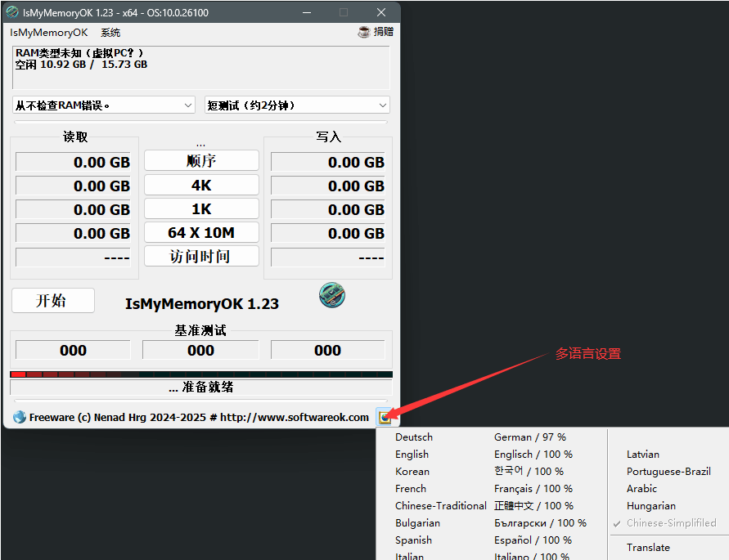Open the softwareok.com website link
729x560 pixels.
click(x=295, y=417)
